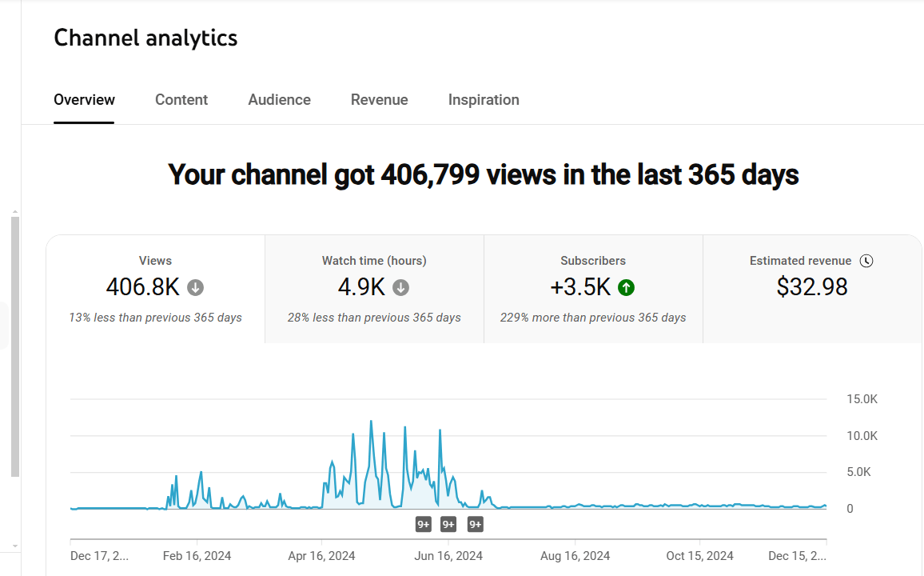The width and height of the screenshot is (924, 576).
Task: Click '229% more than previous 365 days' text
Action: (593, 318)
